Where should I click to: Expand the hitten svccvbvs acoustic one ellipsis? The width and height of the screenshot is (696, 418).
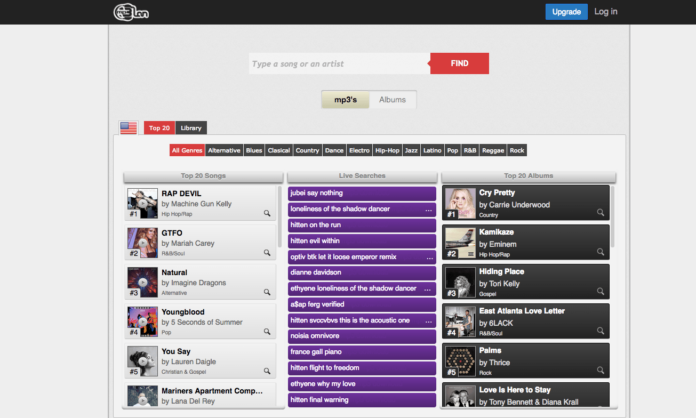pyautogui.click(x=428, y=321)
